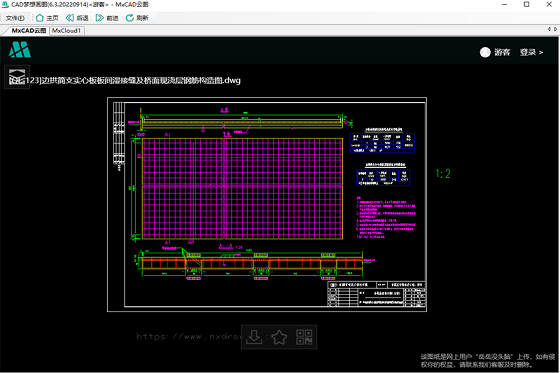
Task: Click the 游客 guest avatar
Action: 485,52
